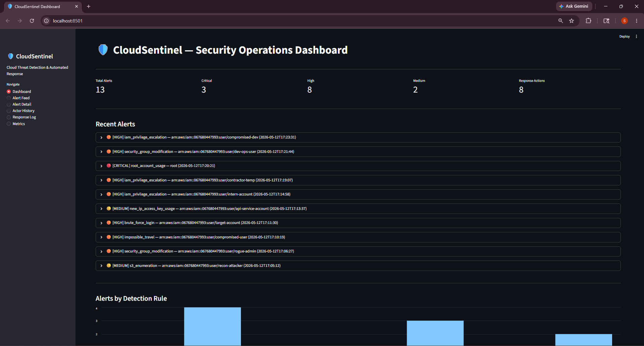Click the Critical count value 3

click(204, 90)
